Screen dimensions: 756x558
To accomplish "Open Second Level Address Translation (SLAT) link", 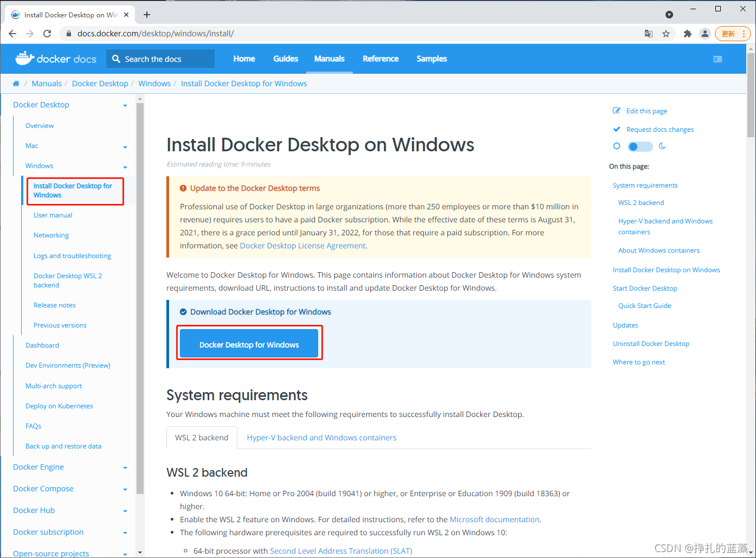I will [341, 551].
